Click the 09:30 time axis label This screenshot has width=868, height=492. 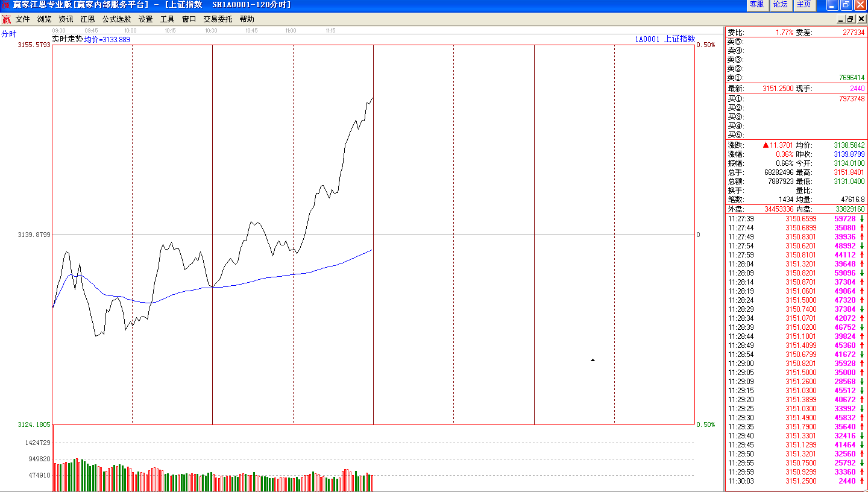click(x=58, y=30)
